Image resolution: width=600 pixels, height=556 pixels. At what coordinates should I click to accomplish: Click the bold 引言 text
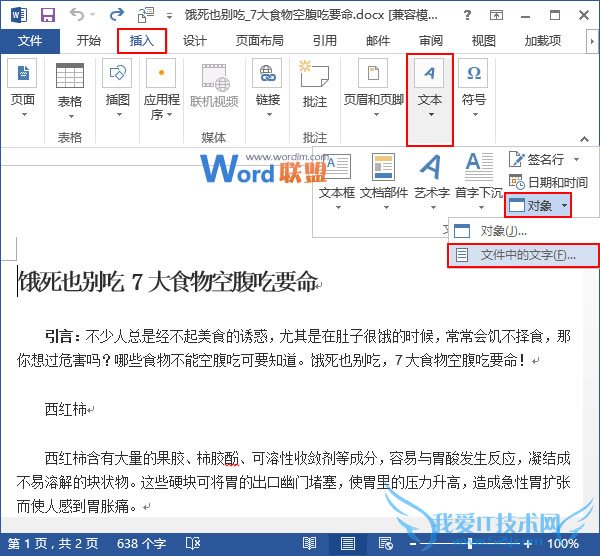(58, 336)
